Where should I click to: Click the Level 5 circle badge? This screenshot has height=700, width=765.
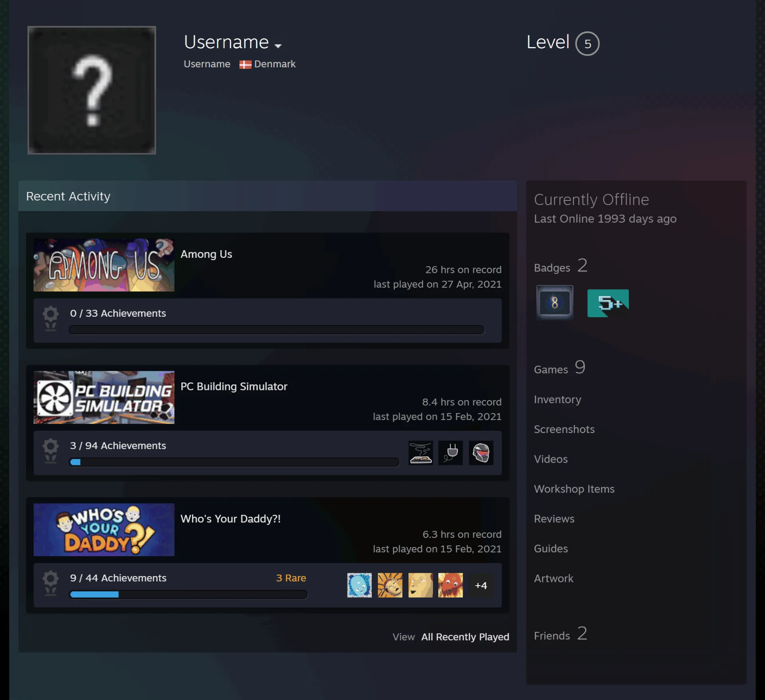[x=587, y=43]
